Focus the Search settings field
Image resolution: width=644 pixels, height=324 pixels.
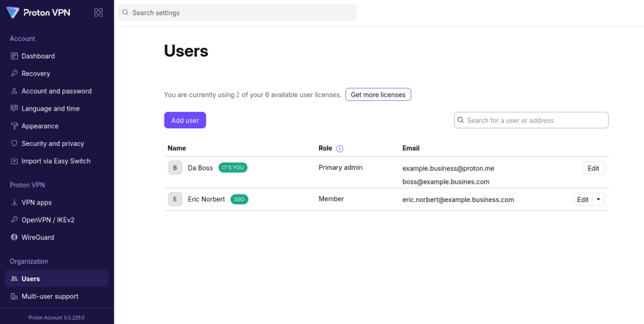pos(237,13)
